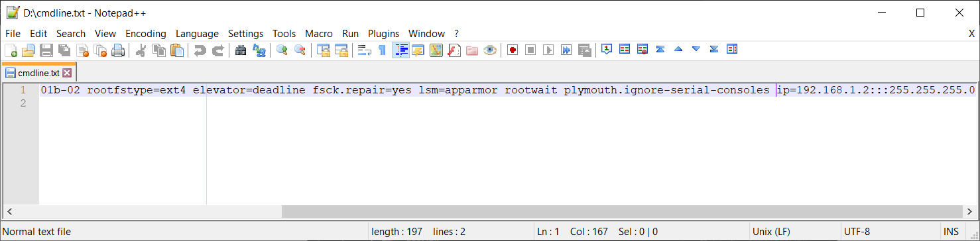
Task: Open the Edit menu
Action: point(38,34)
